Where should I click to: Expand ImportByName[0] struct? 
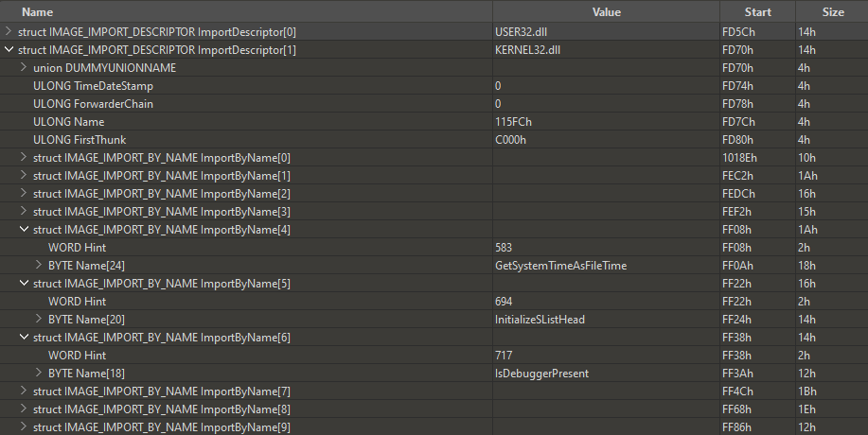click(24, 158)
